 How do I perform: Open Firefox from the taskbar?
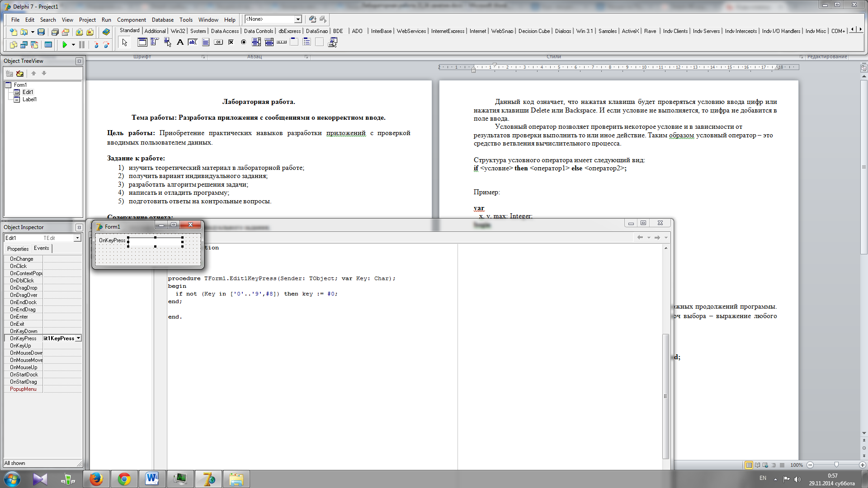96,479
